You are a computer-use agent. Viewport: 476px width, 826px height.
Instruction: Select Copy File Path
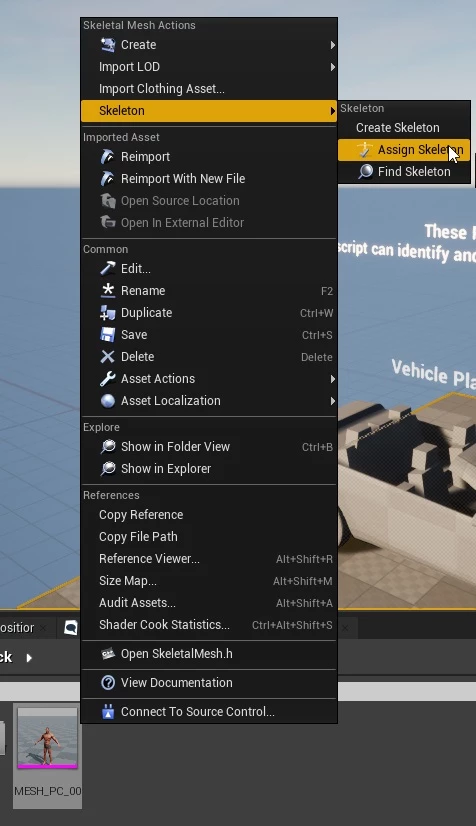click(x=209, y=537)
